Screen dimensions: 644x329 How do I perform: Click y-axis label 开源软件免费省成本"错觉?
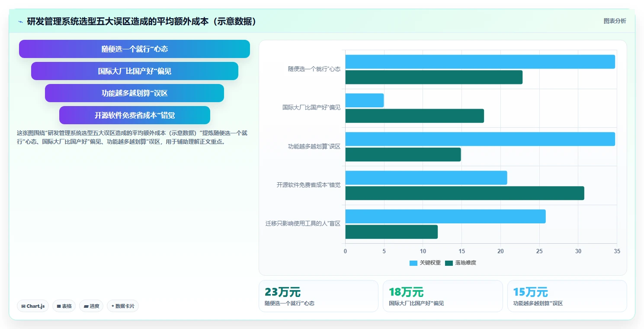(308, 185)
